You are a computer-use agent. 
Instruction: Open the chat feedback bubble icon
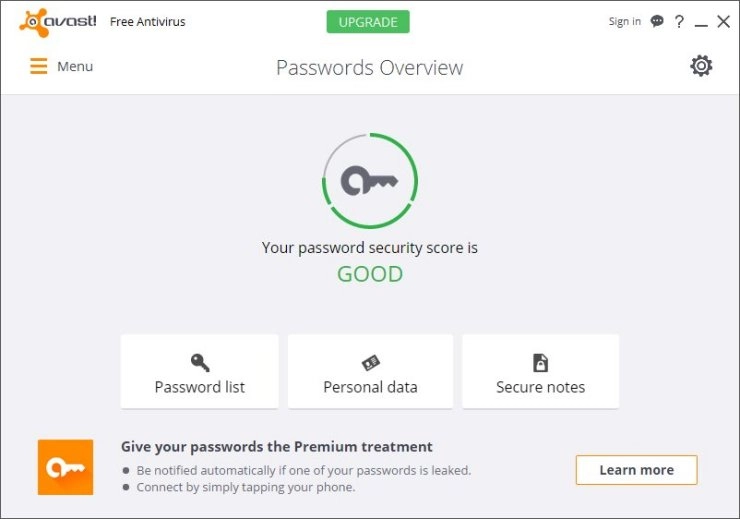click(656, 21)
